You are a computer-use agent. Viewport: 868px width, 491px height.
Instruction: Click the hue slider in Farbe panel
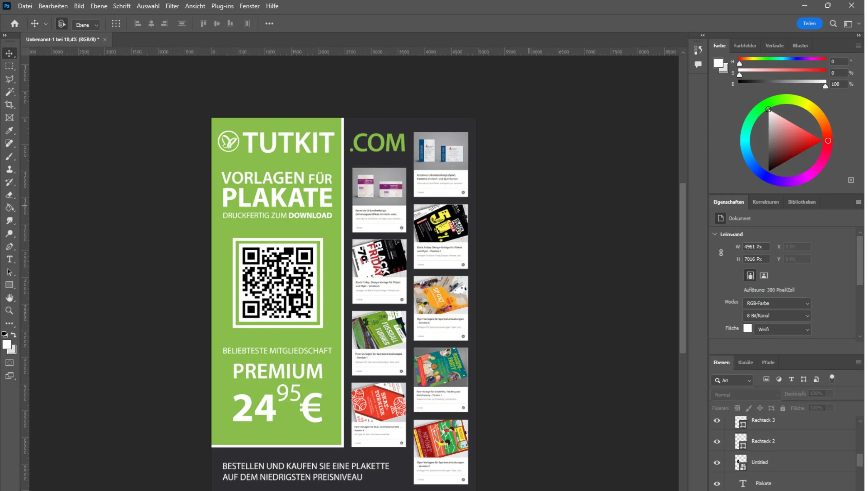[782, 59]
